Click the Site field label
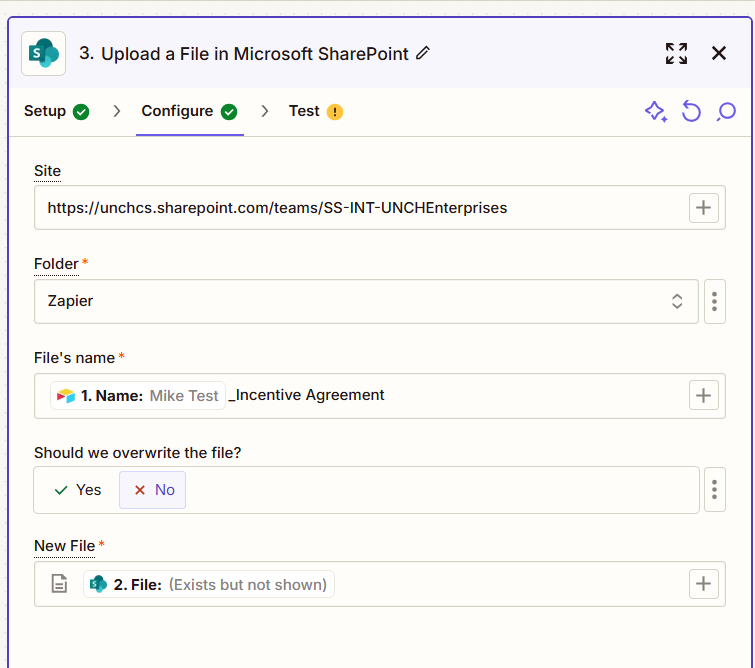Screen dimensions: 755x668 (47, 171)
